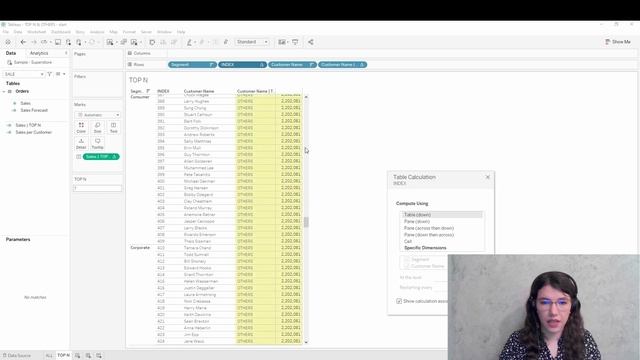Click the Save icon in toolbar
Viewport: 640px width, 360px height.
tap(58, 42)
